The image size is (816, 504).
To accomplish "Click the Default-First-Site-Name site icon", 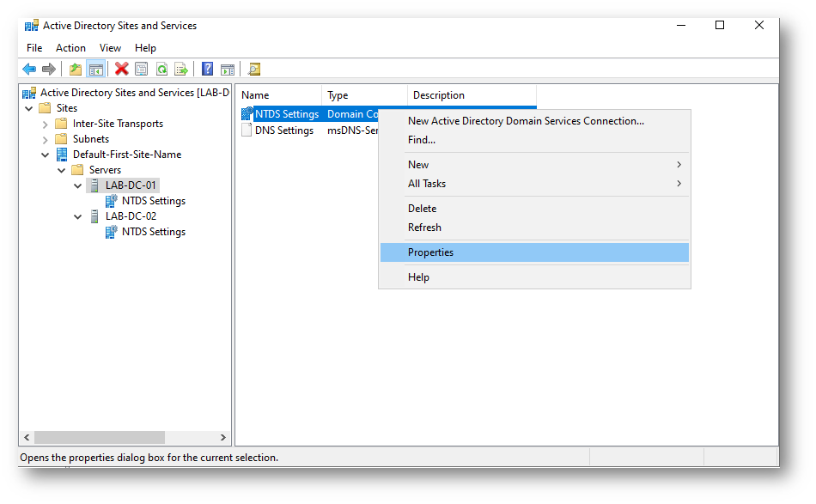I will click(x=62, y=155).
